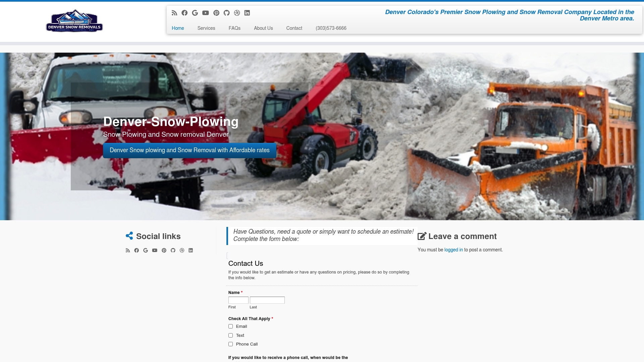The height and width of the screenshot is (362, 644).
Task: Click Facebook icon under Social links
Action: tap(137, 250)
